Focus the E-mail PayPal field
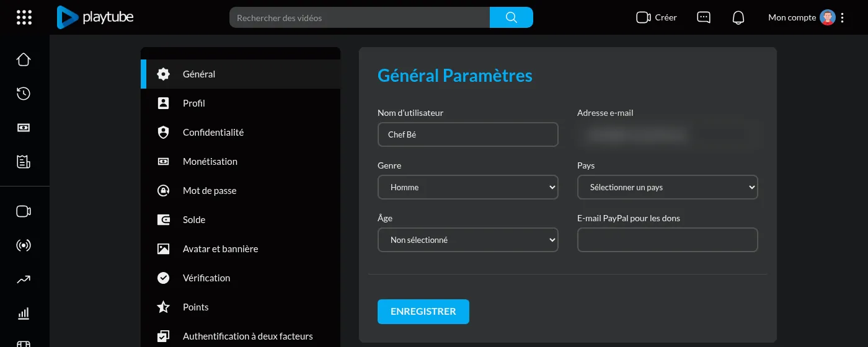Viewport: 868px width, 347px height. point(668,240)
